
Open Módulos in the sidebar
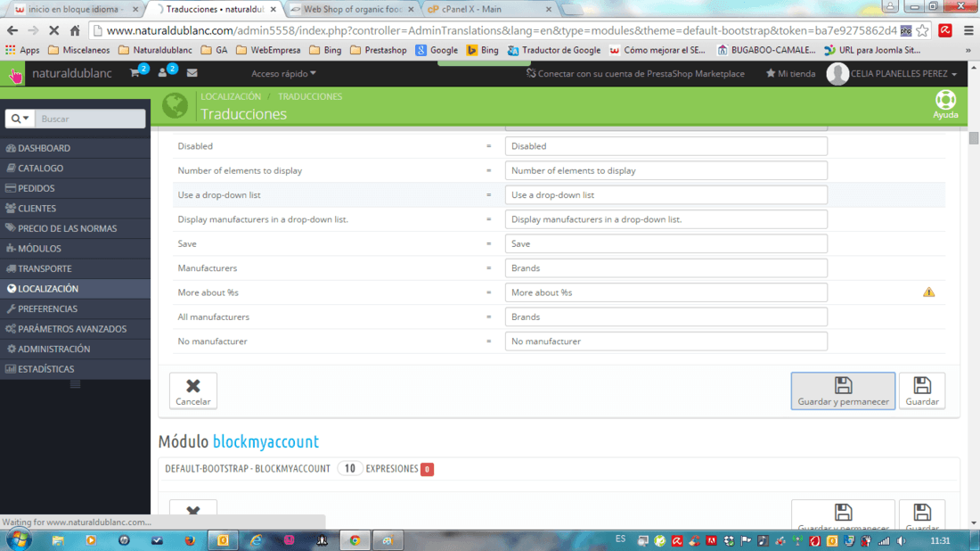75,248
